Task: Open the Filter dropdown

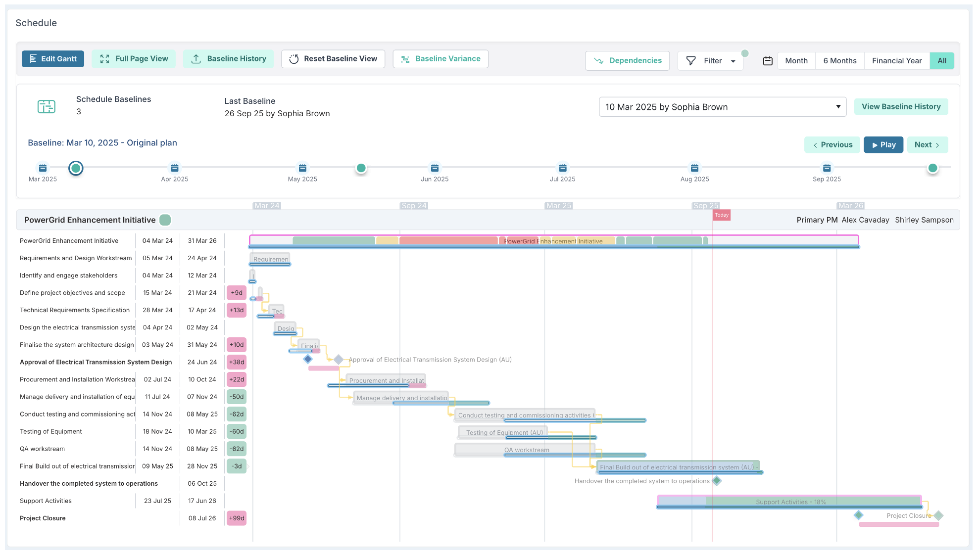Action: (x=711, y=61)
